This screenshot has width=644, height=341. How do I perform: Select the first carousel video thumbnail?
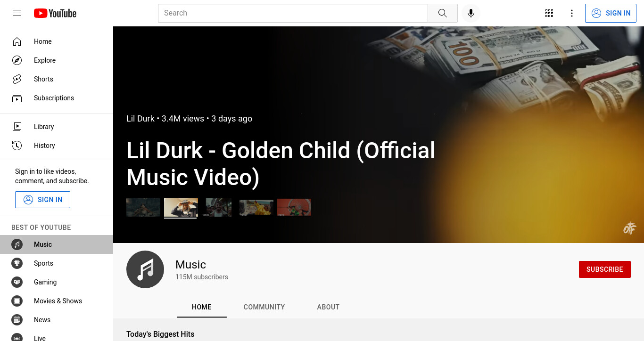tap(143, 207)
